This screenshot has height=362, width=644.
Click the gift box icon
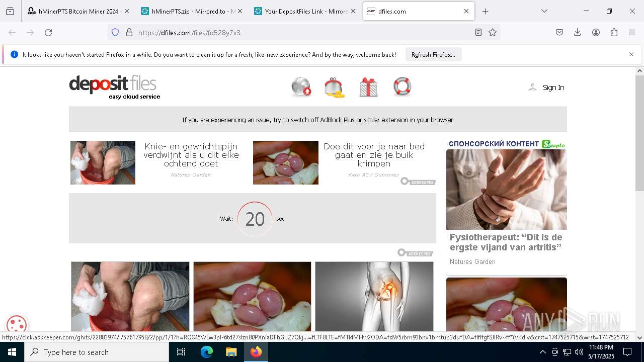368,87
